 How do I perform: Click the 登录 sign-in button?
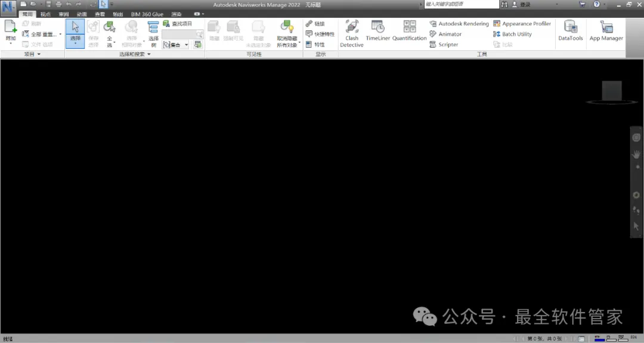coord(521,4)
